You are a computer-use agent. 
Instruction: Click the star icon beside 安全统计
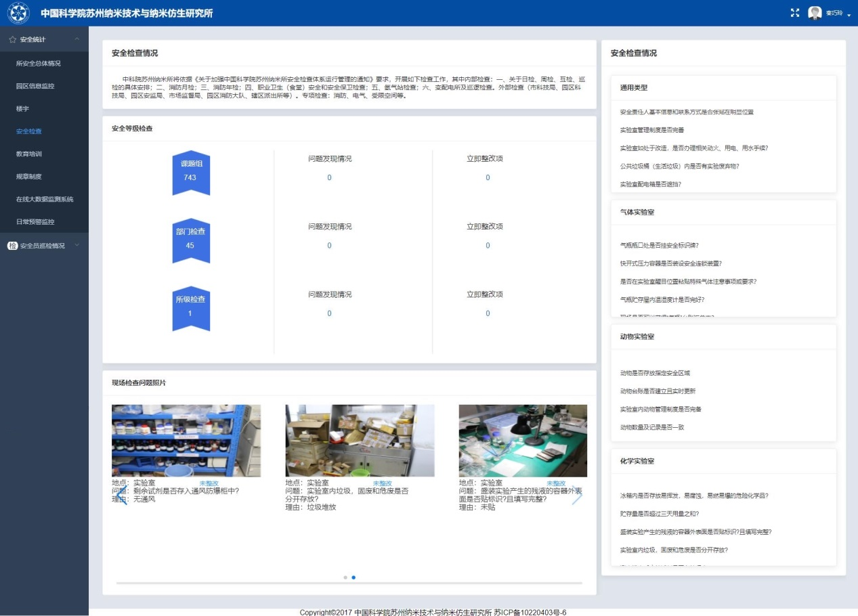pyautogui.click(x=12, y=40)
